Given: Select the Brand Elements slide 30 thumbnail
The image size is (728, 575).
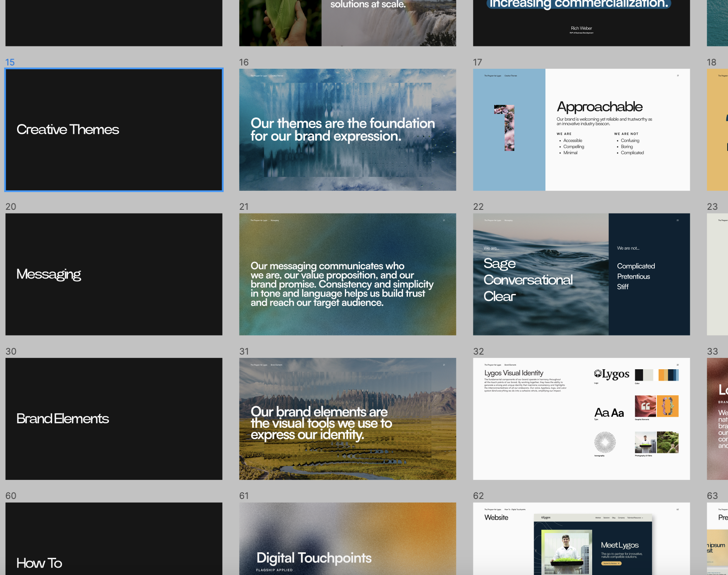Looking at the screenshot, I should pyautogui.click(x=114, y=419).
